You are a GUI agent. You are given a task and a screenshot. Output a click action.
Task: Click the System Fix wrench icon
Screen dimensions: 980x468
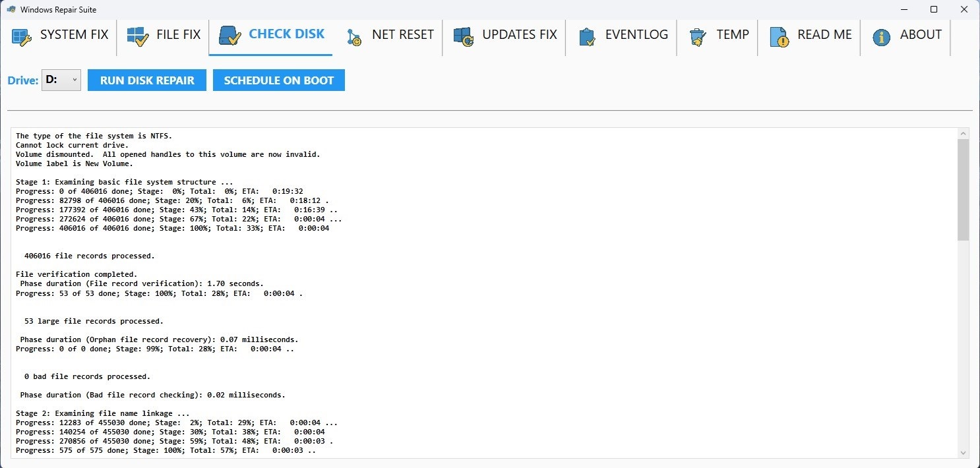click(x=22, y=36)
